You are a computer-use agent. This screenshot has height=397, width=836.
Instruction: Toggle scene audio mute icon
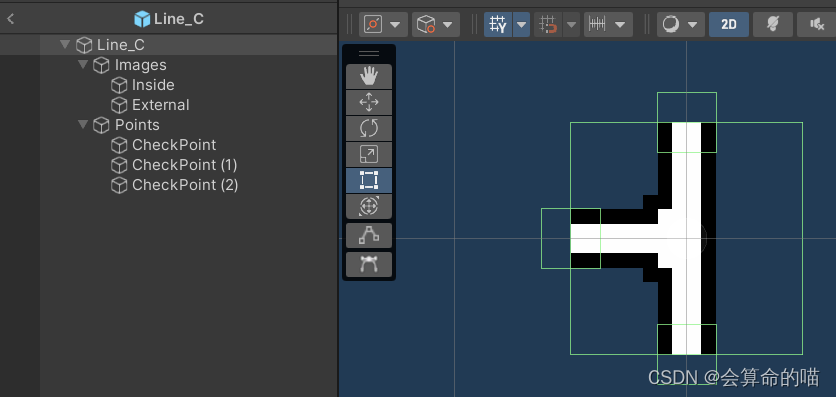tap(816, 25)
